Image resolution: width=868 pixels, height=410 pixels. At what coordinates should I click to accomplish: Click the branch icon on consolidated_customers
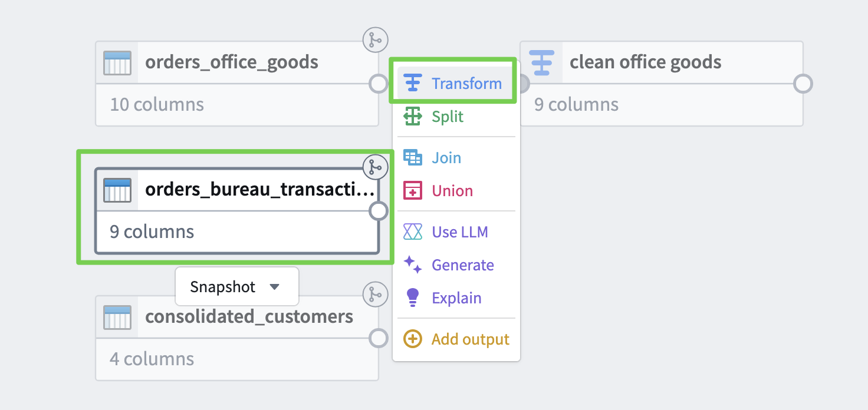point(375,295)
